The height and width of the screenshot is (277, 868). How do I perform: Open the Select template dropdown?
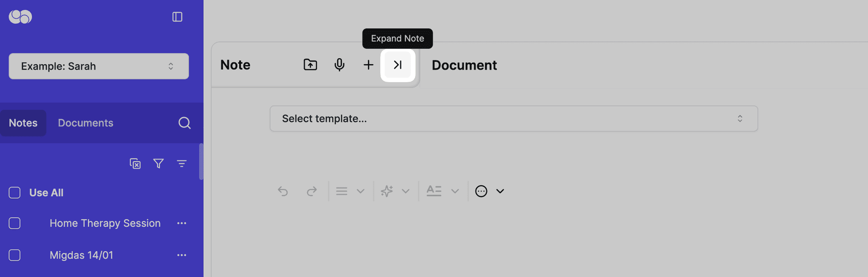(x=514, y=118)
